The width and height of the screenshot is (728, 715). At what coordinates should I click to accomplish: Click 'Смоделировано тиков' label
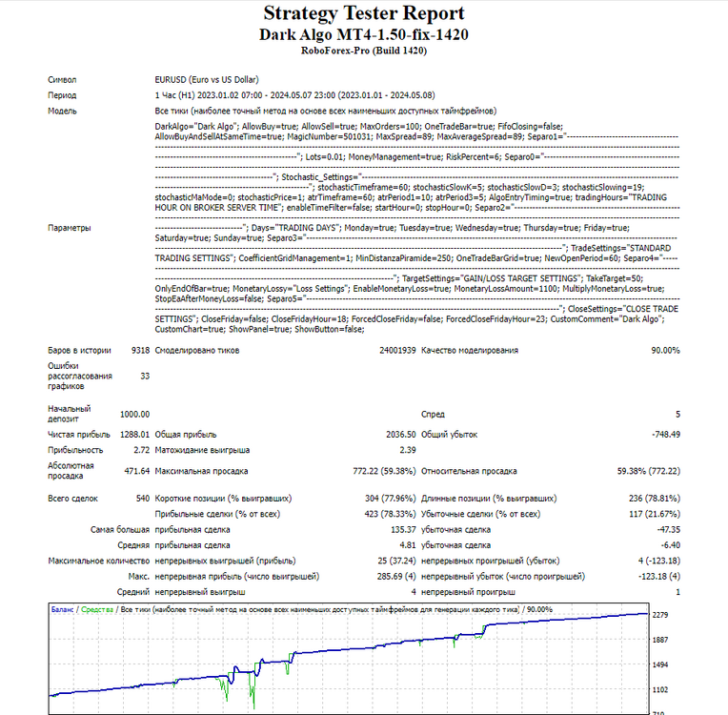pos(197,350)
